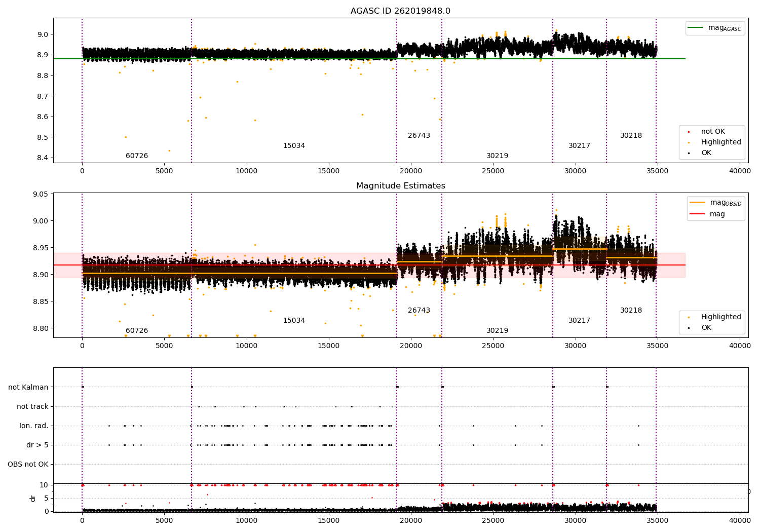760x532 pixels.
Task: Click the 'Magnitude Estimates' plot title
Action: pos(401,186)
